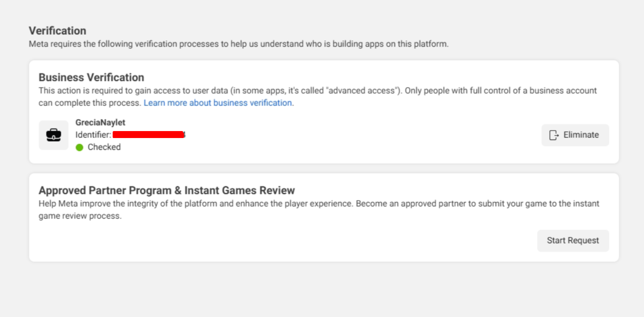
Task: Click the green Checked status dot
Action: 79,147
